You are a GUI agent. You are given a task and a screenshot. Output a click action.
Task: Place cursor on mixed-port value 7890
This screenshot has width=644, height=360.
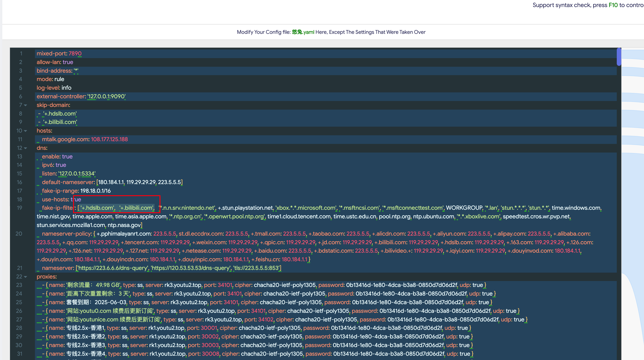(75, 54)
